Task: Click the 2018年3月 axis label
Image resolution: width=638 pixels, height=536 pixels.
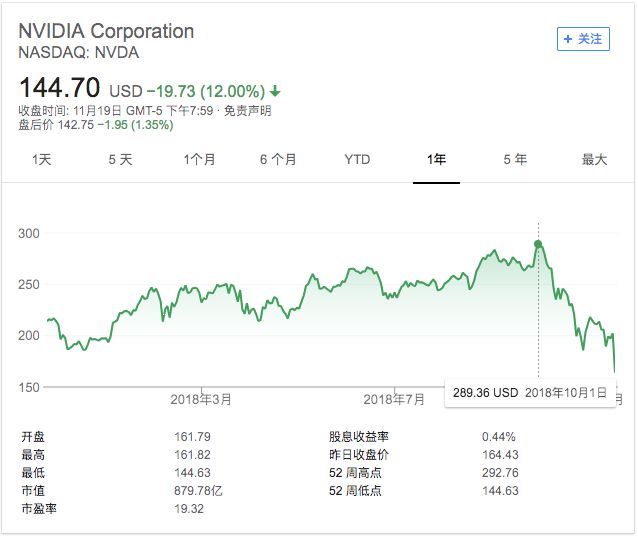Action: tap(202, 399)
